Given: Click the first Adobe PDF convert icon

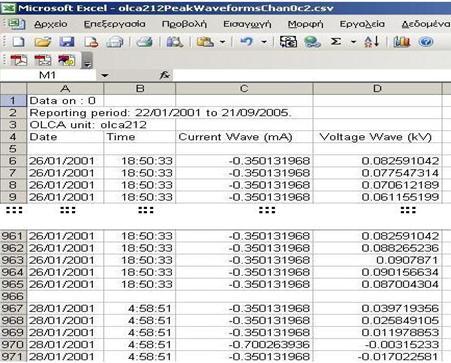Looking at the screenshot, I should [x=19, y=60].
